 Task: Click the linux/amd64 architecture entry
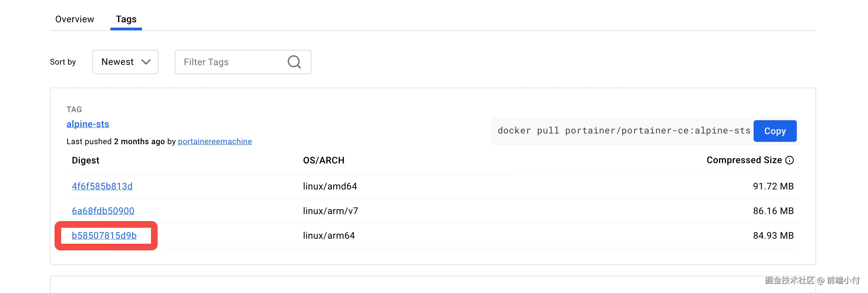coord(330,186)
